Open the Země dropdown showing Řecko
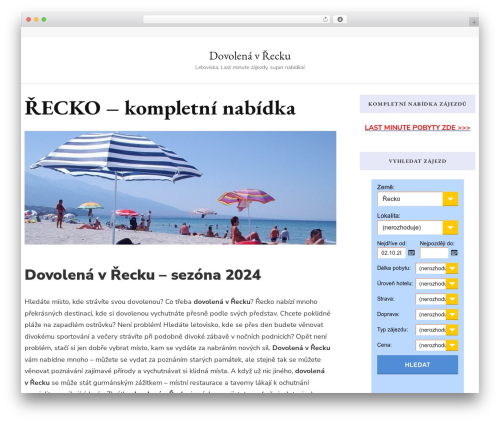This screenshot has height=423, width=500. 417,199
